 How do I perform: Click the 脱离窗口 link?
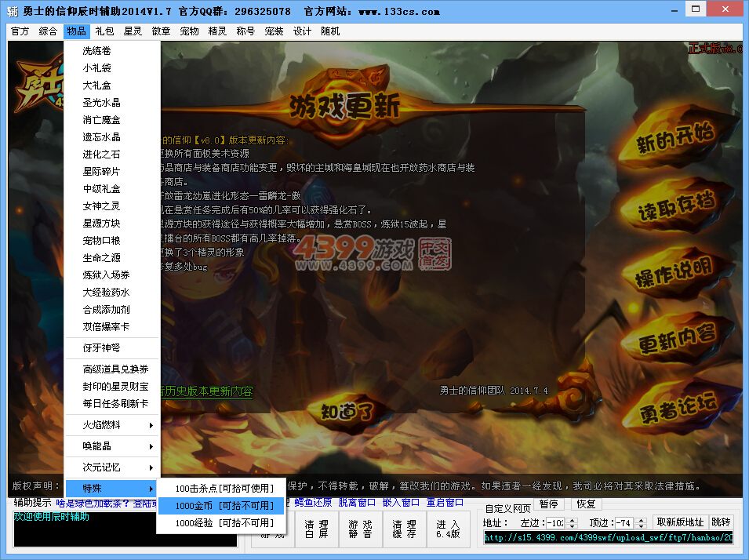point(357,502)
